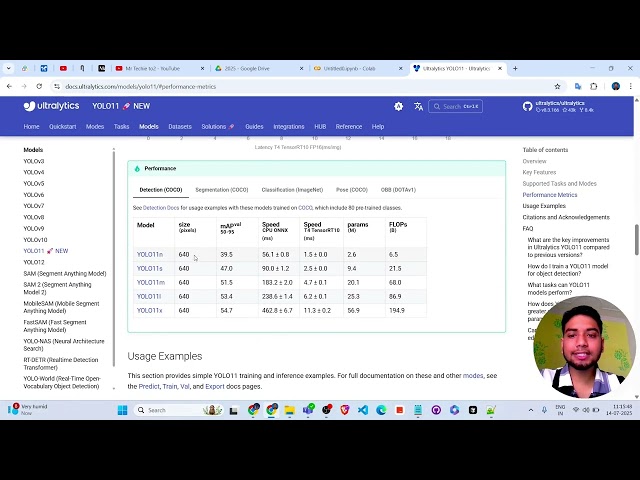The height and width of the screenshot is (480, 640).
Task: Open SAM (Segment Anything Model) sidebar entry
Action: pos(64,273)
